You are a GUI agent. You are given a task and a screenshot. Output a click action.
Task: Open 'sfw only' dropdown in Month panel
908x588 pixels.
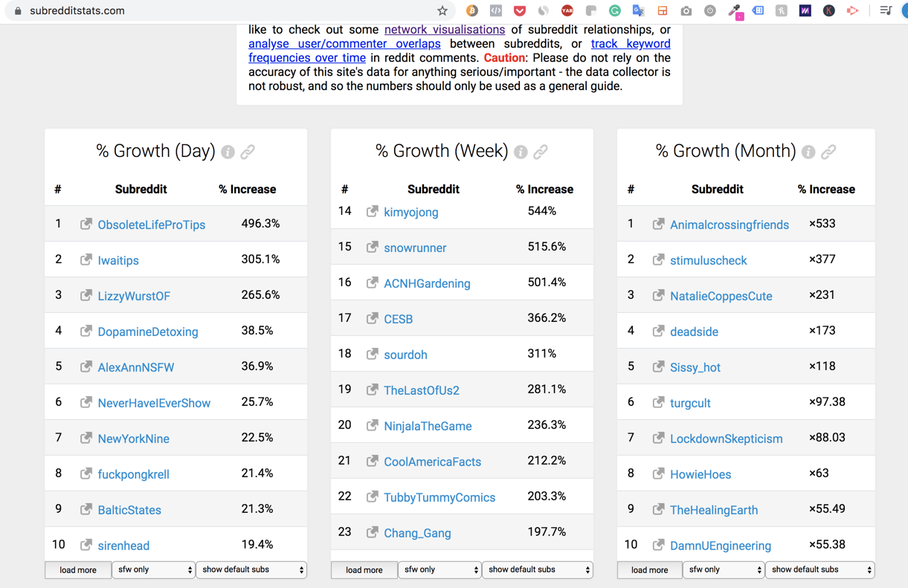[x=724, y=569]
